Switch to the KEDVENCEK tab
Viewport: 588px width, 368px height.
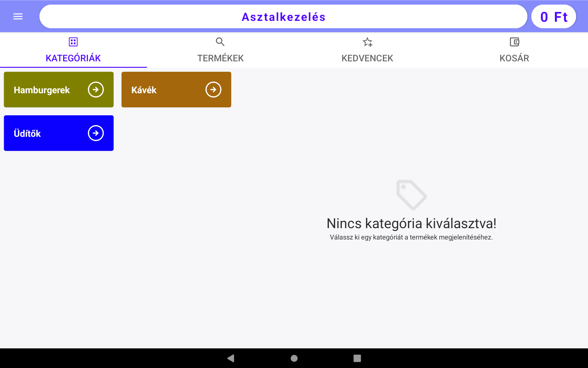[367, 58]
